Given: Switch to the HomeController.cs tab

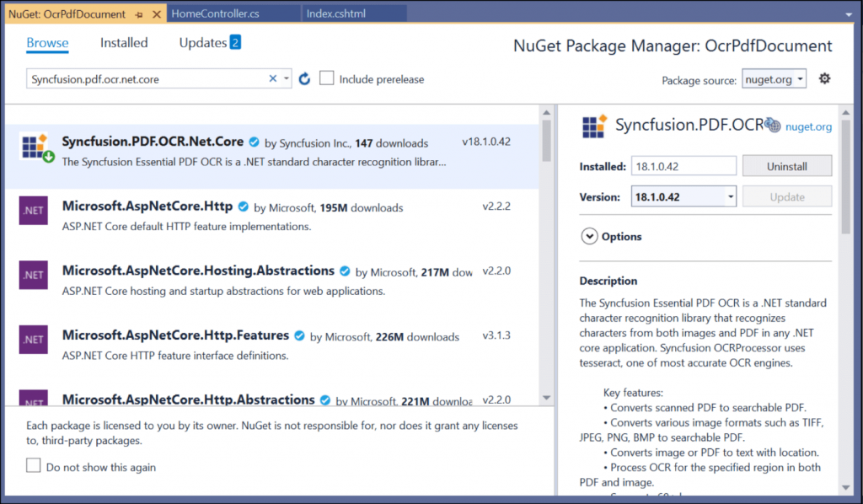Looking at the screenshot, I should (217, 13).
